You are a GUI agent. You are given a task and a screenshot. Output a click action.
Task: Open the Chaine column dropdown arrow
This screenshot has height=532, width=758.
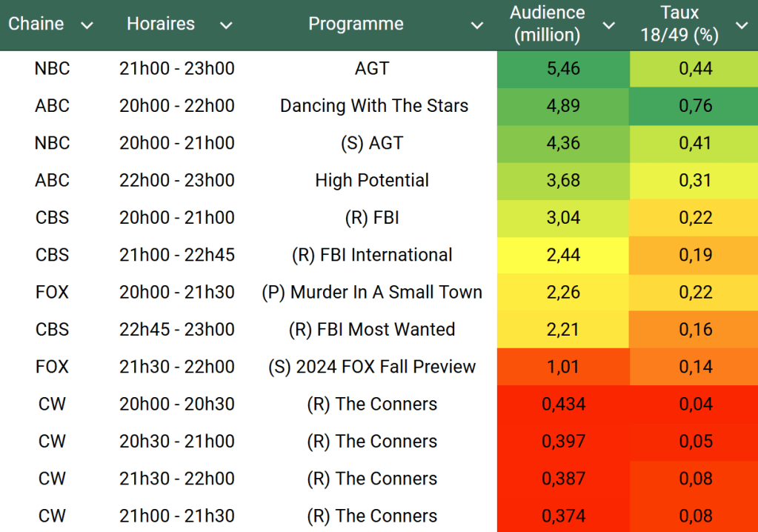(x=87, y=25)
